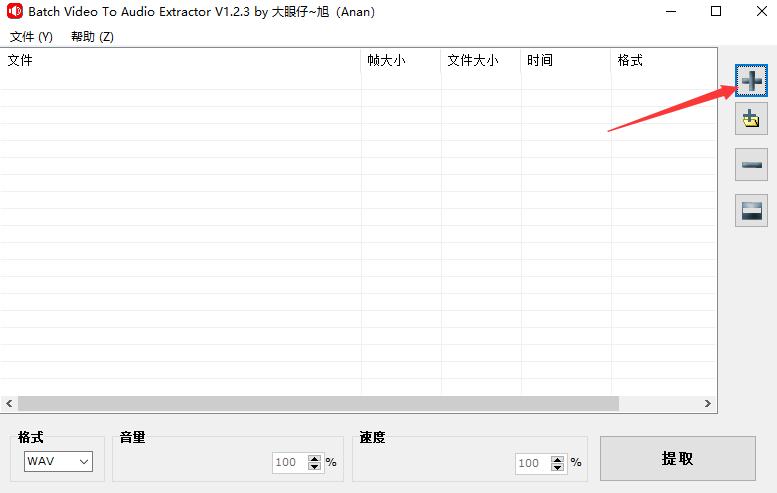Screen dimensions: 777x493
Task: Decrease 速度 value with down arrow
Action: (557, 468)
